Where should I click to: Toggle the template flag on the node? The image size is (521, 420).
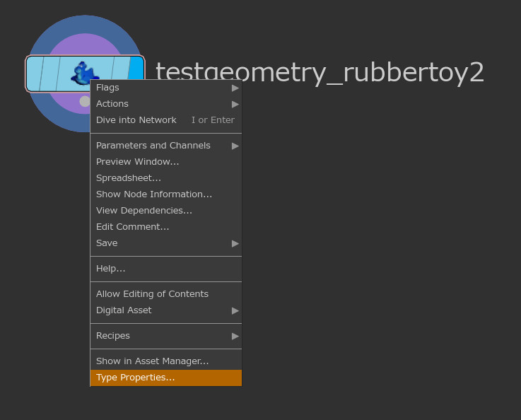(x=120, y=69)
